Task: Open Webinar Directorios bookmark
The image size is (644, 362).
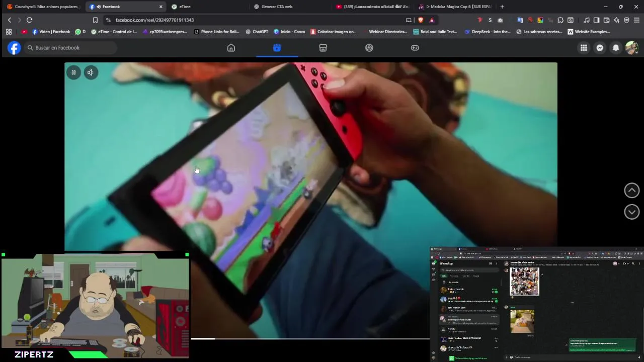Action: (x=384, y=32)
